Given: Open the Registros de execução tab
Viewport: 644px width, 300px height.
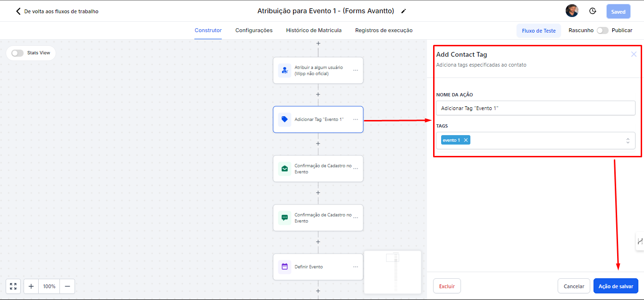Looking at the screenshot, I should point(384,30).
